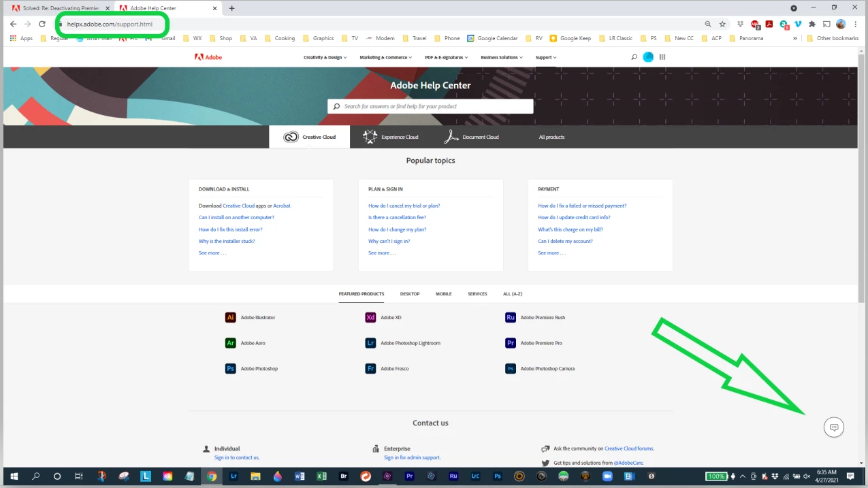Expand the Creativity & Design menu

point(325,57)
